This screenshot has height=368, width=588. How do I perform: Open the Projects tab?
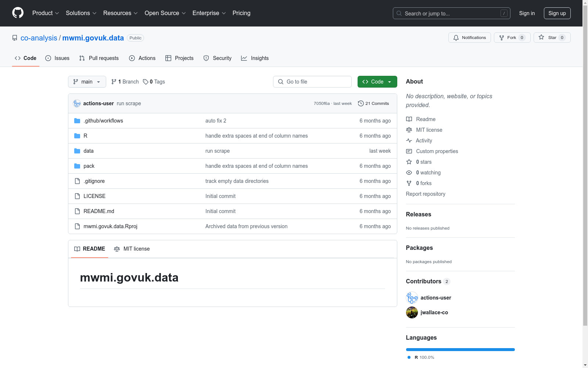[179, 58]
